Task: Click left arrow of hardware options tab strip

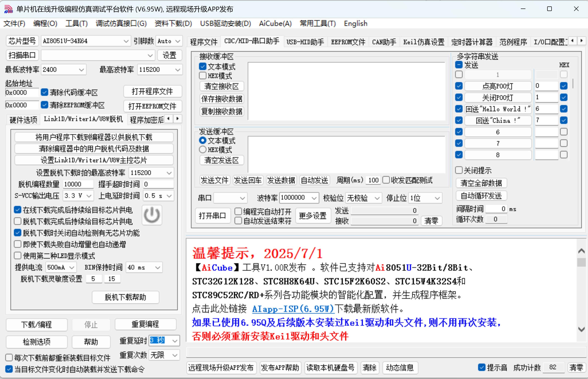Action: coord(168,119)
